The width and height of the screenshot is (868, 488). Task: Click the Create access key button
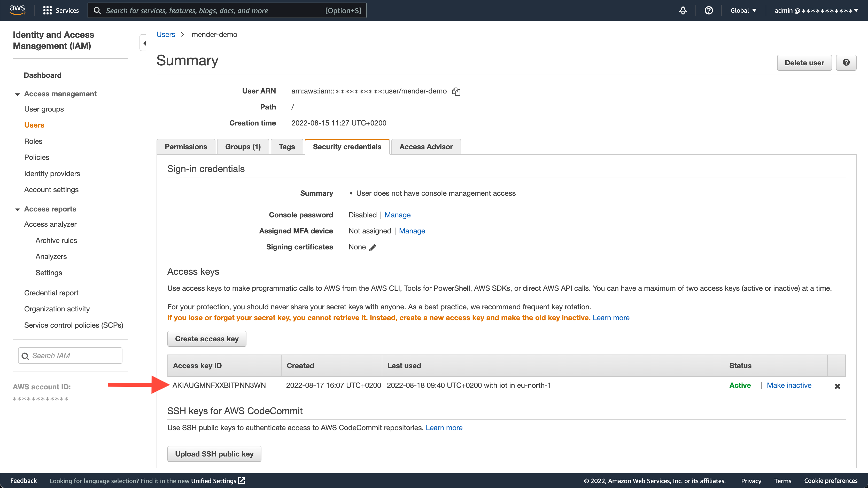tap(207, 339)
